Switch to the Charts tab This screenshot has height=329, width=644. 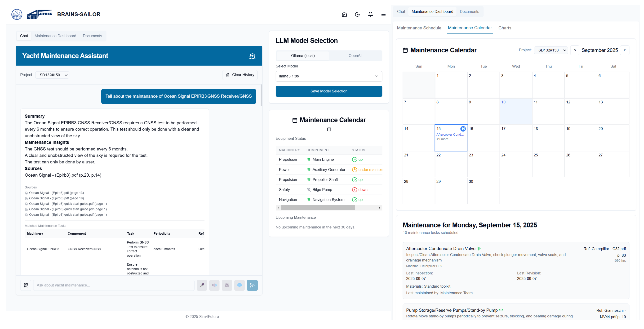coord(505,28)
